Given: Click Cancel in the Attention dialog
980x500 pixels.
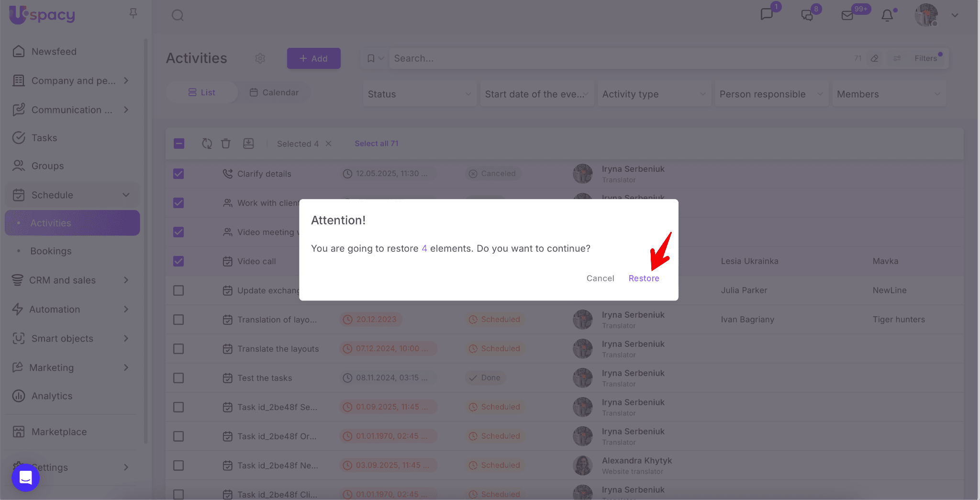Looking at the screenshot, I should click(x=600, y=278).
